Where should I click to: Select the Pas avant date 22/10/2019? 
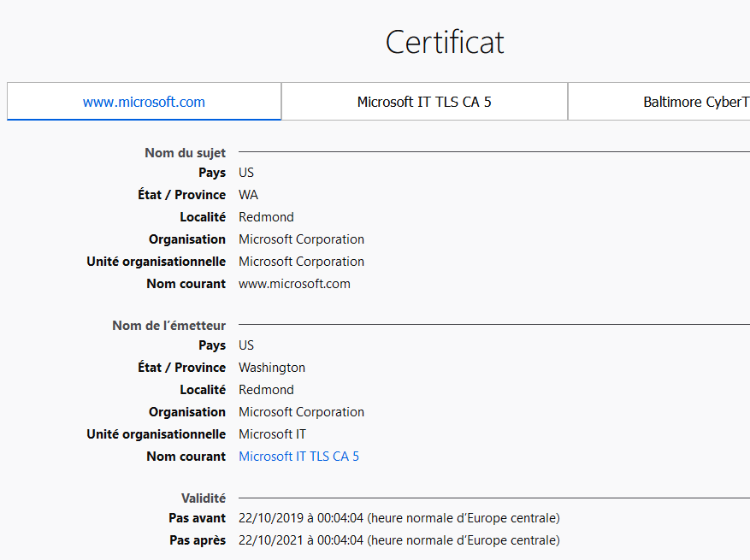pyautogui.click(x=399, y=518)
